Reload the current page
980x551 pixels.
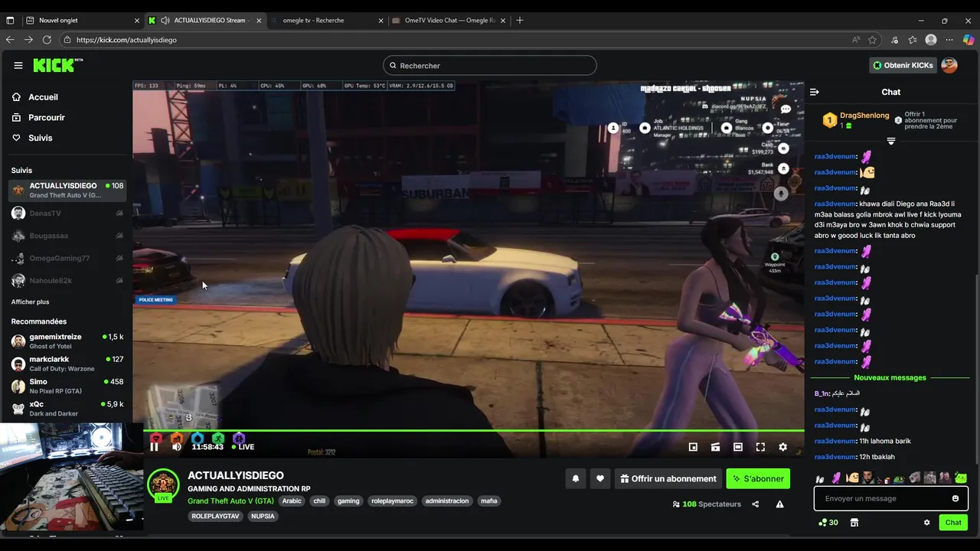coord(47,40)
